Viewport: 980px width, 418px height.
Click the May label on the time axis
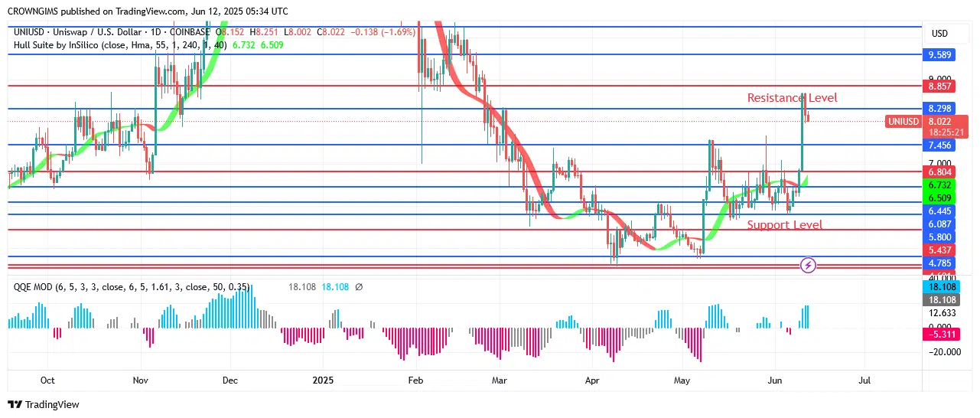pyautogui.click(x=683, y=380)
